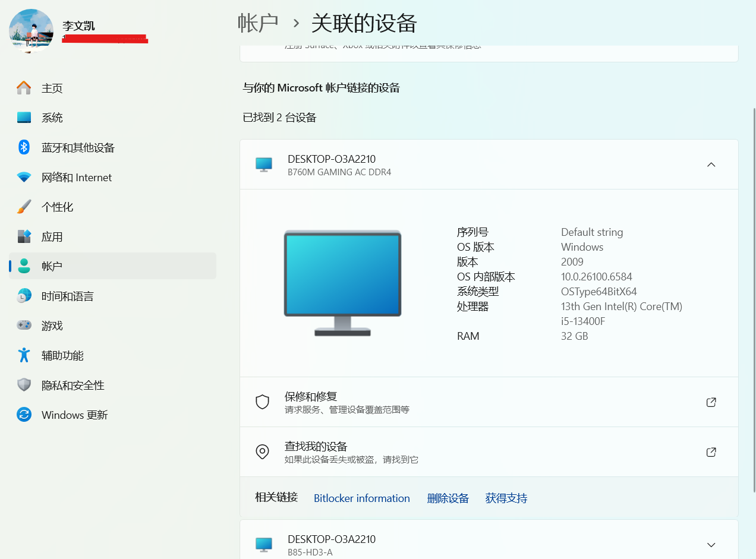Click the 删除设备 link
Image resolution: width=756 pixels, height=559 pixels.
(448, 498)
